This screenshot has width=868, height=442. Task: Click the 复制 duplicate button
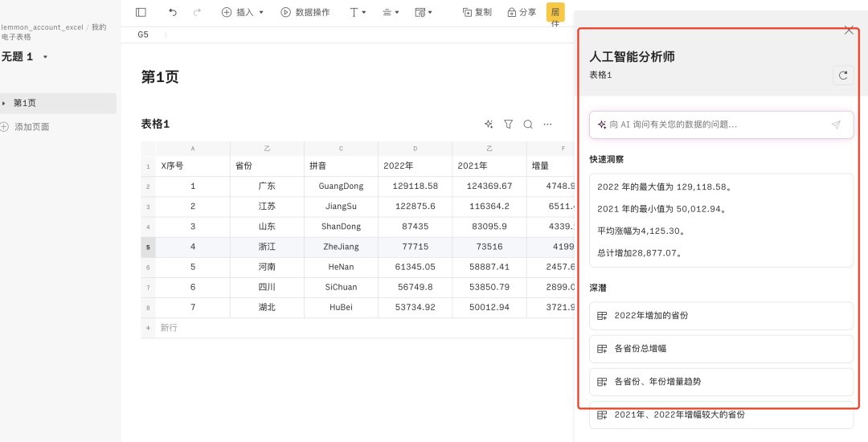click(477, 12)
